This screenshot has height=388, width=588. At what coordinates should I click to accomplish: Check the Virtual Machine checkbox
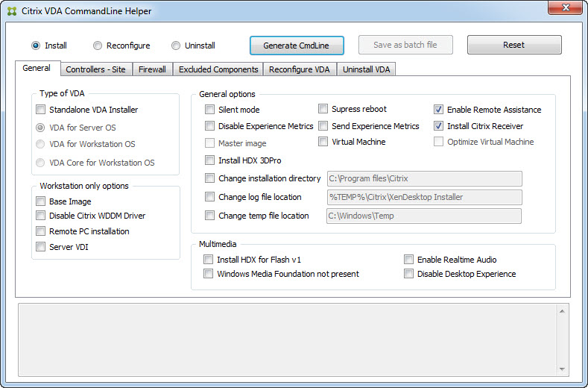click(x=323, y=142)
